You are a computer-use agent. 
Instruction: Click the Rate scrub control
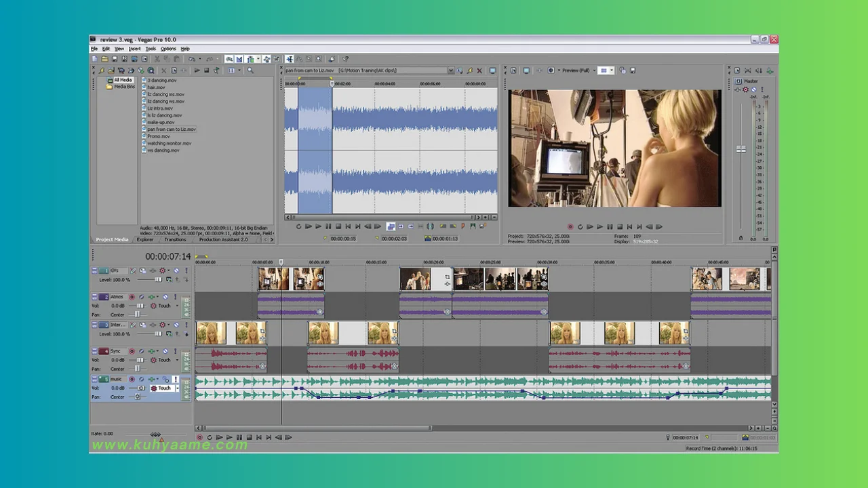click(x=156, y=434)
